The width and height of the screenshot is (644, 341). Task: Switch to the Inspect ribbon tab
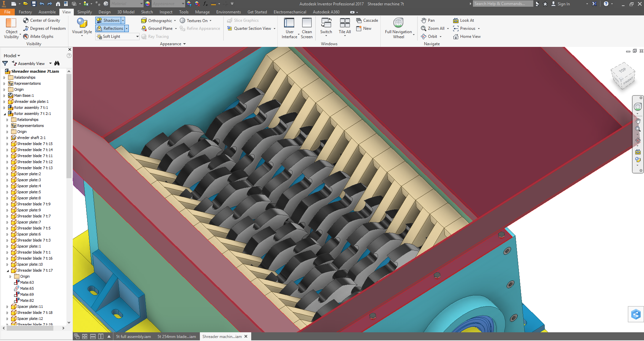166,12
